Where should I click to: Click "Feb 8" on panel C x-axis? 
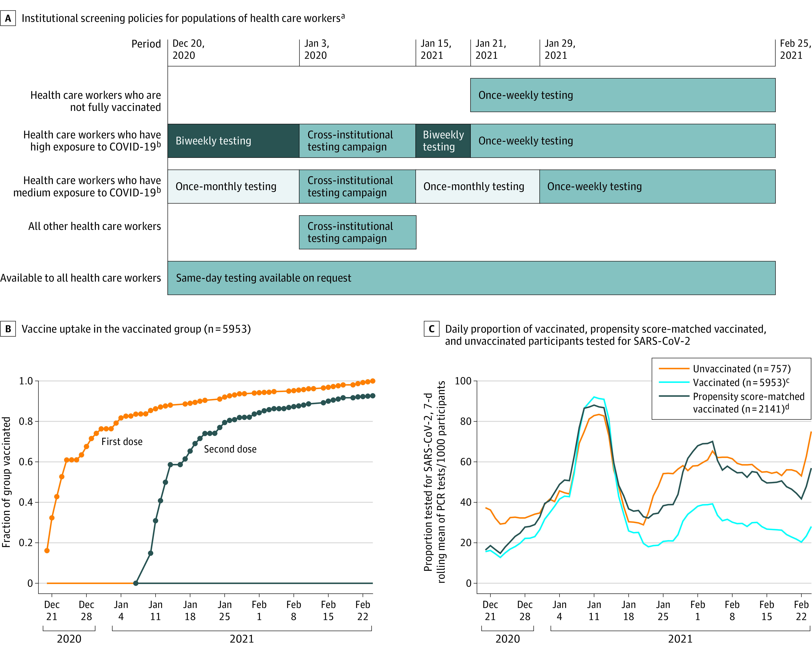[732, 610]
